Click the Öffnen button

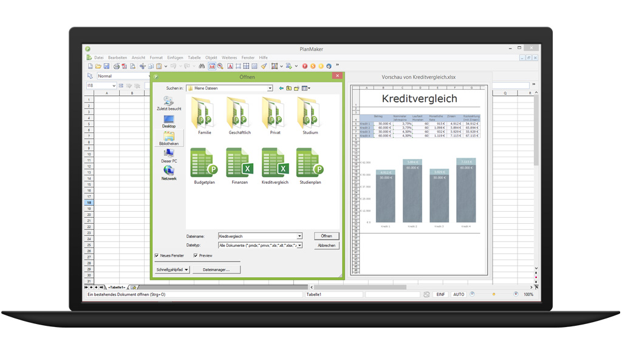point(326,236)
